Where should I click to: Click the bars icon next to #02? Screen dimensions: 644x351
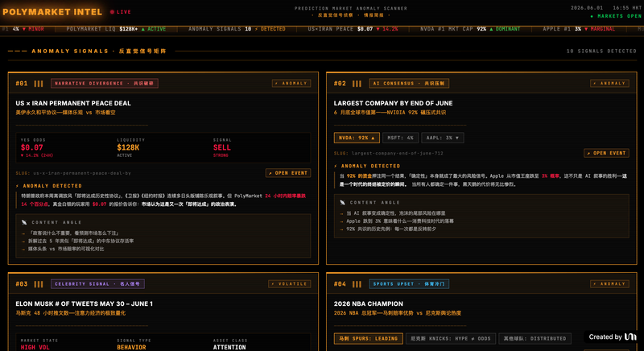click(357, 84)
